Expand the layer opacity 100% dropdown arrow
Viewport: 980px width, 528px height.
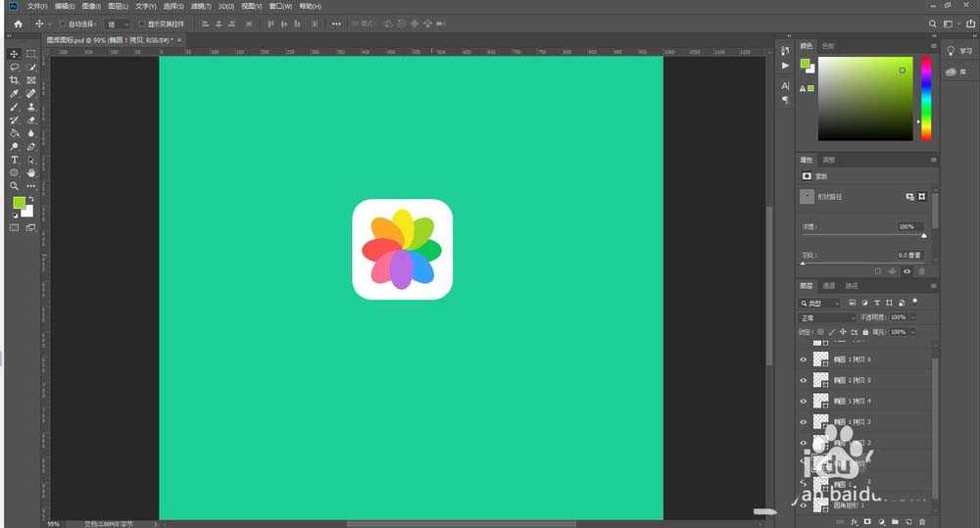click(913, 317)
